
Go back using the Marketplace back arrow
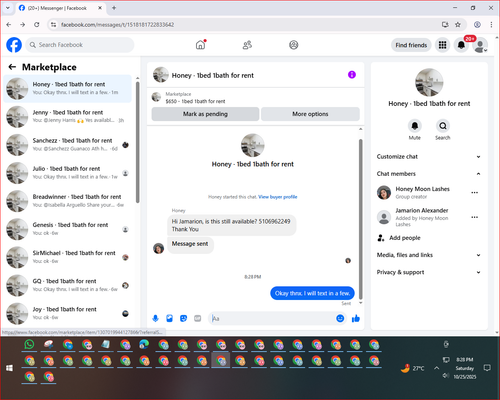point(12,67)
